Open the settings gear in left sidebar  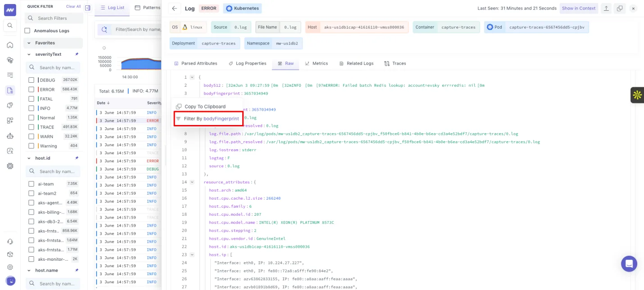[x=10, y=267]
